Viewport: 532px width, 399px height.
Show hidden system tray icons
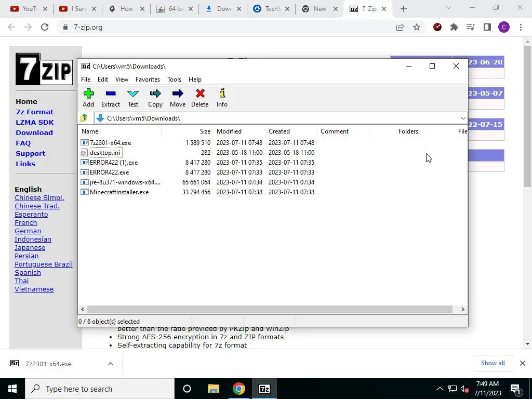440,389
